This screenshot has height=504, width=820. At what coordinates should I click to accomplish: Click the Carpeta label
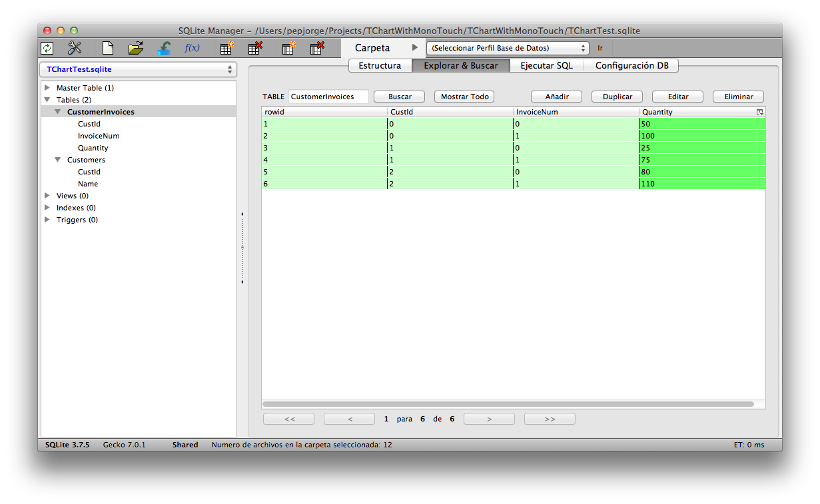[x=372, y=48]
